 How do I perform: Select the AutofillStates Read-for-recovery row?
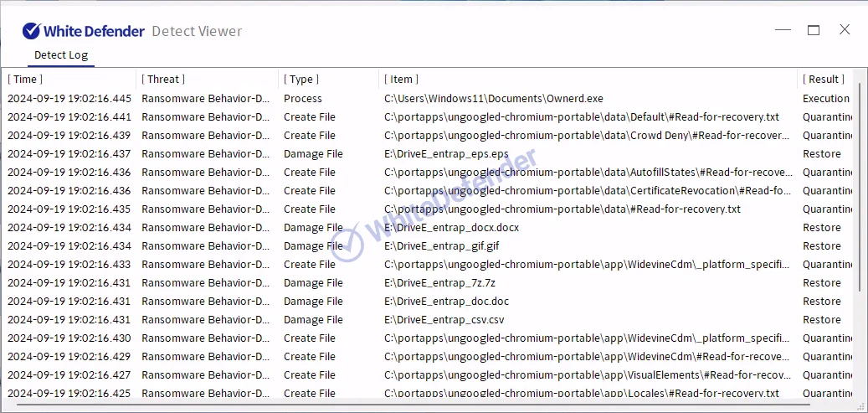tap(586, 173)
